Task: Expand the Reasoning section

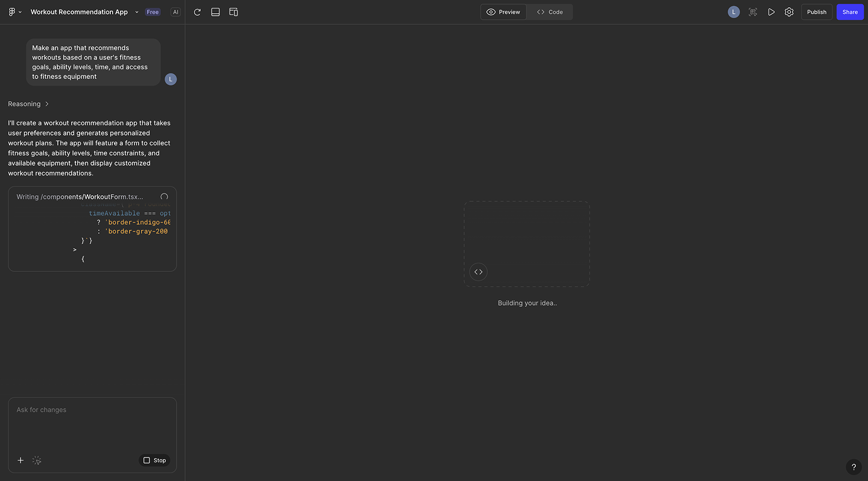Action: click(28, 104)
